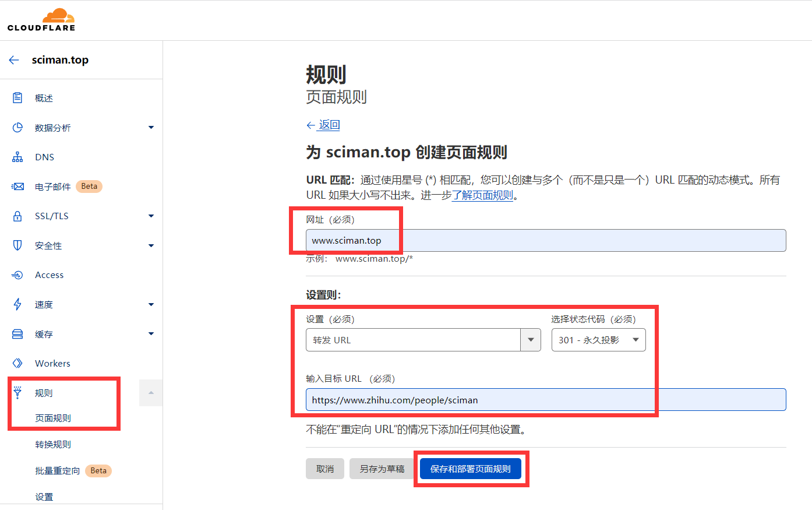Screen dimensions: 812x510
Task: Click the rules (规则) funnel icon
Action: coord(17,393)
